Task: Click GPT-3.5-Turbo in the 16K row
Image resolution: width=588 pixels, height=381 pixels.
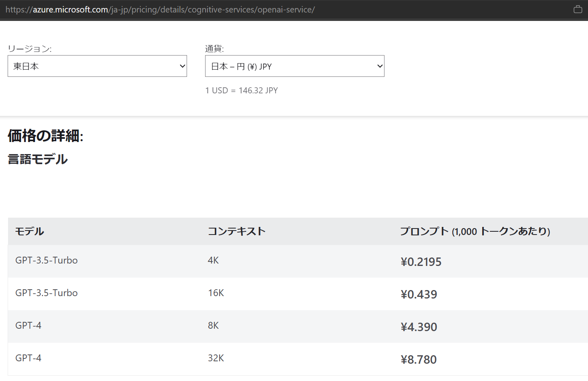Action: pyautogui.click(x=46, y=293)
